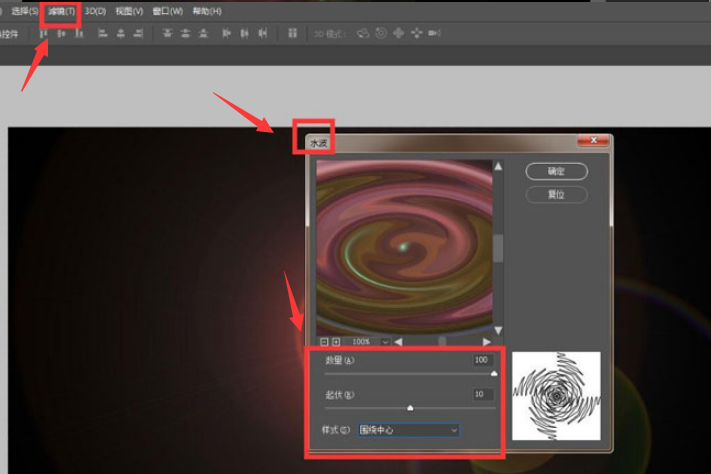Viewport: 711px width, 474px height.
Task: Select the 3D orbit rotate mode icon
Action: (x=363, y=33)
